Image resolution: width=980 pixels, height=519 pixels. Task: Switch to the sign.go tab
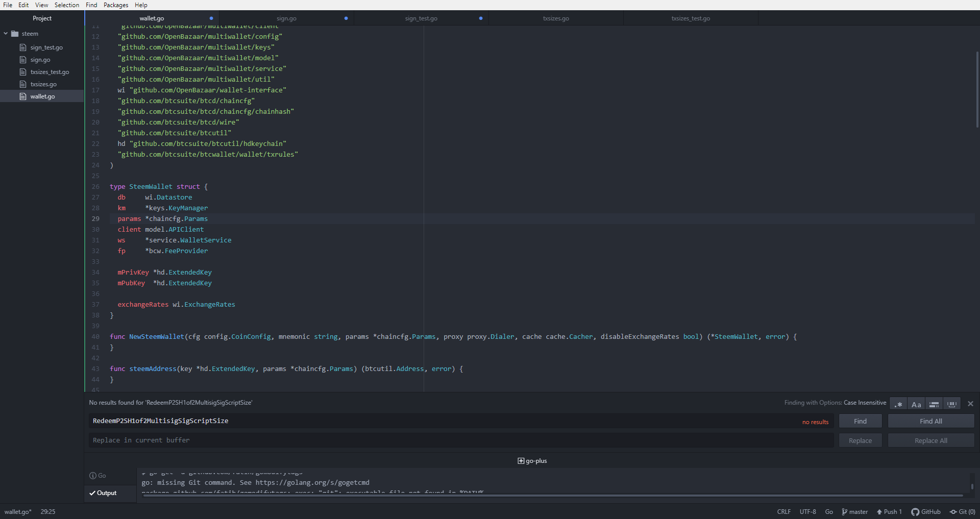[x=286, y=18]
